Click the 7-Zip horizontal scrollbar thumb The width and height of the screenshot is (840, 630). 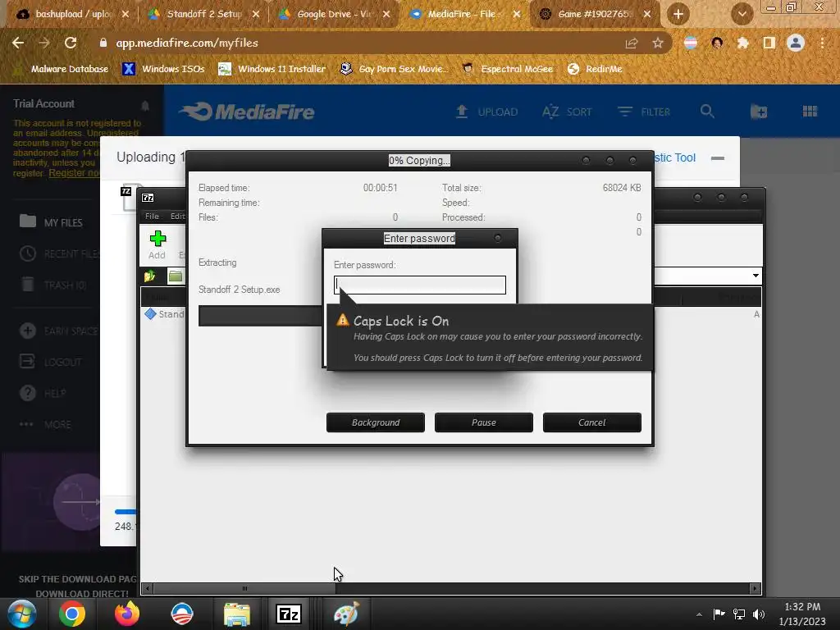(x=244, y=588)
